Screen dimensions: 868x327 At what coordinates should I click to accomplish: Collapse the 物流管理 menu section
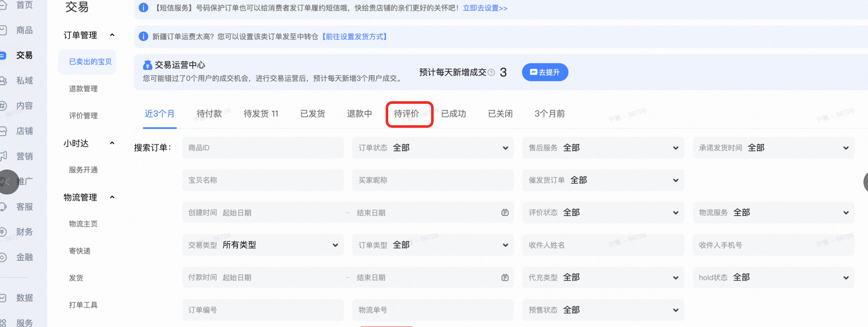pyautogui.click(x=112, y=197)
